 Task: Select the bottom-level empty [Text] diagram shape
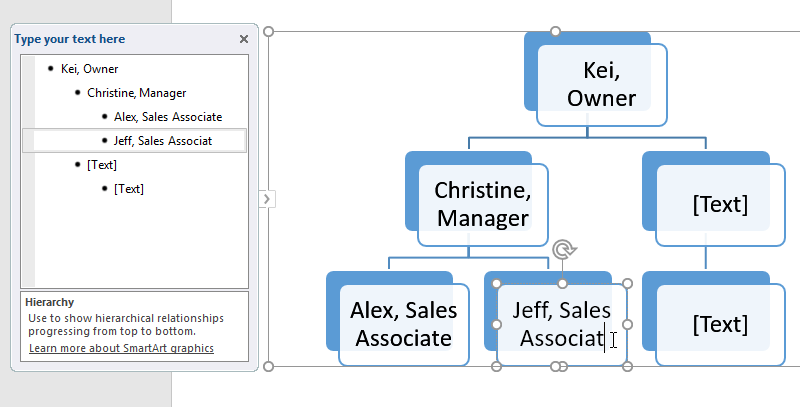coord(719,323)
